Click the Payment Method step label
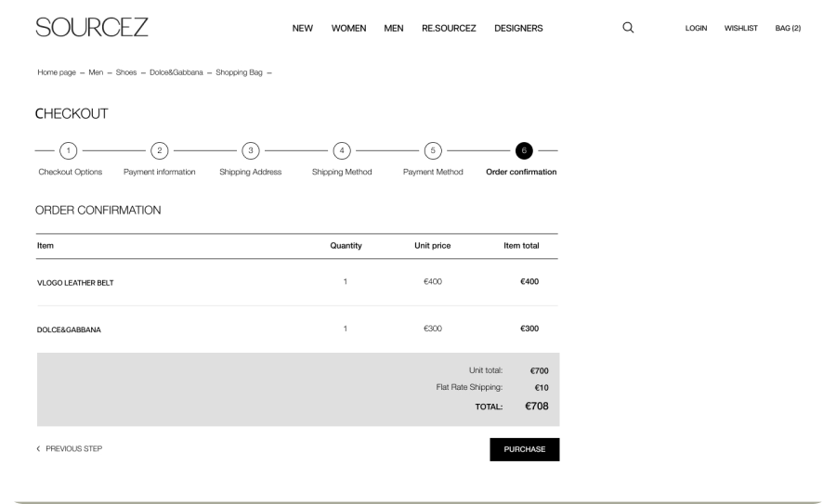Screen dimensions: 836x504 (433, 172)
